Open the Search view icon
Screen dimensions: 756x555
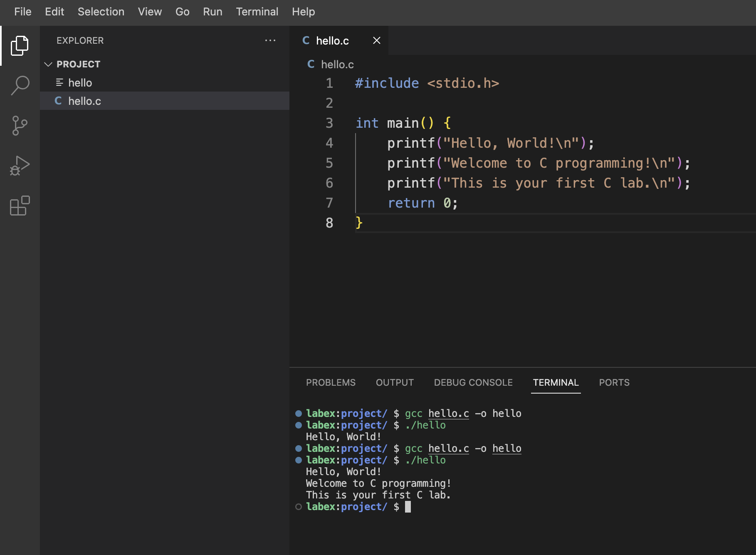20,85
